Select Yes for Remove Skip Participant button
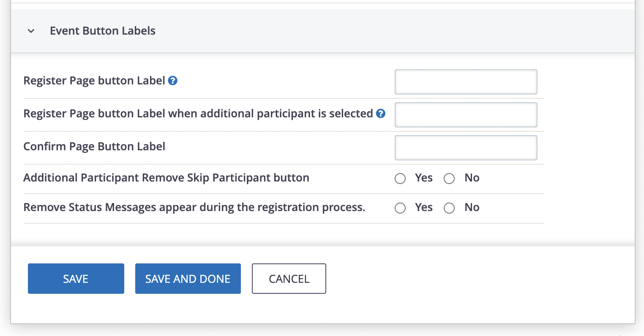This screenshot has width=644, height=336. click(400, 179)
